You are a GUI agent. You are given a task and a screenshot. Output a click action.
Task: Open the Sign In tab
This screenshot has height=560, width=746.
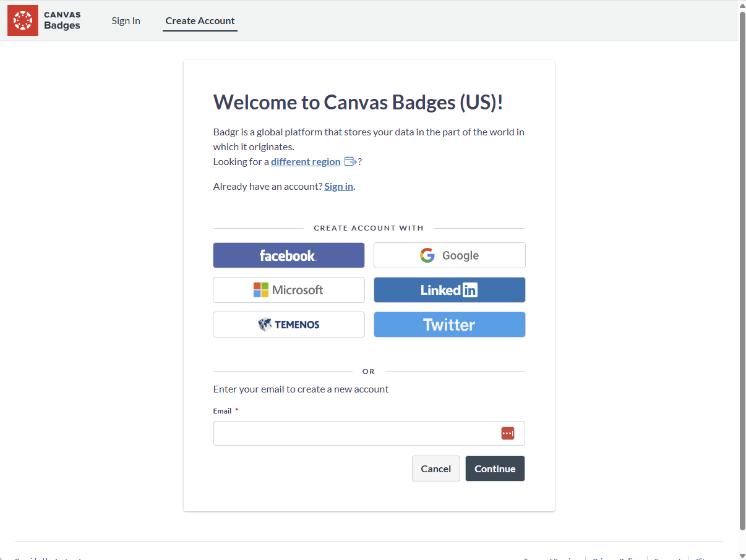click(x=126, y=20)
